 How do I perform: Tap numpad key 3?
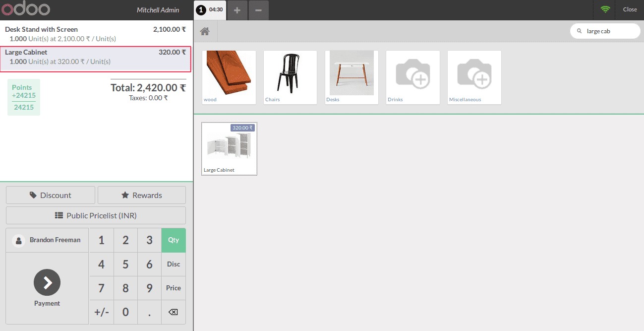tap(149, 240)
